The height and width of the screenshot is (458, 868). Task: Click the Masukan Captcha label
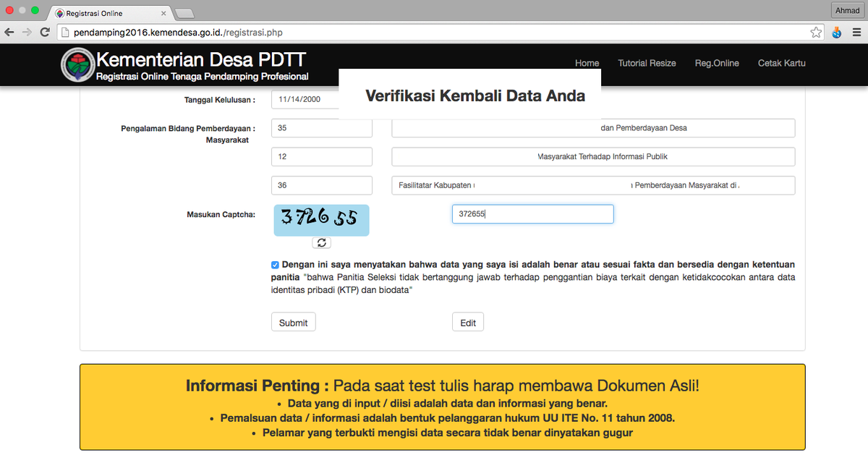click(x=221, y=214)
